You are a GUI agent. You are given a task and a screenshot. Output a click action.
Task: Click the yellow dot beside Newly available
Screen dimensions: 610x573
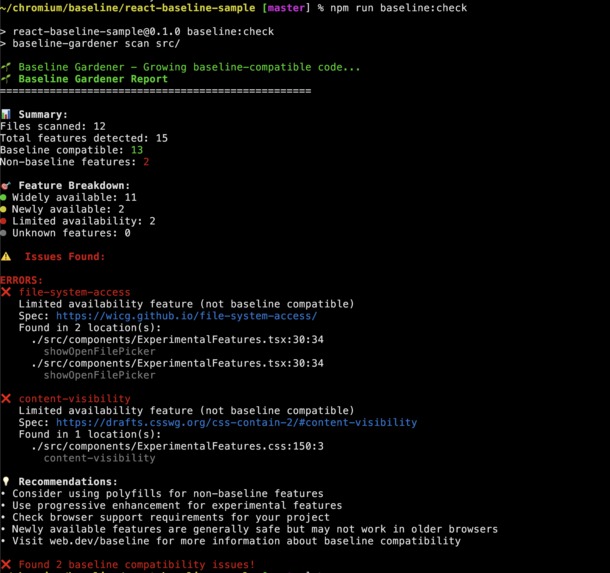3,209
